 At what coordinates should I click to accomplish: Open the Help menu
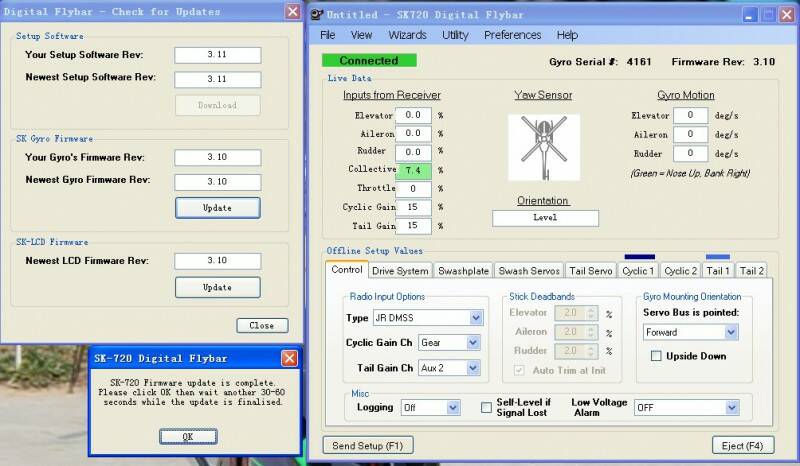tap(567, 35)
